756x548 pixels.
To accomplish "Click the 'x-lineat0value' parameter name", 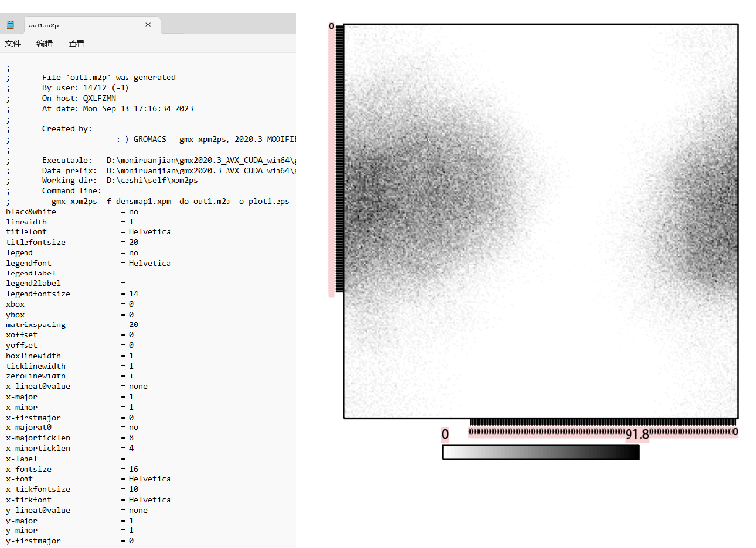I will 37,386.
